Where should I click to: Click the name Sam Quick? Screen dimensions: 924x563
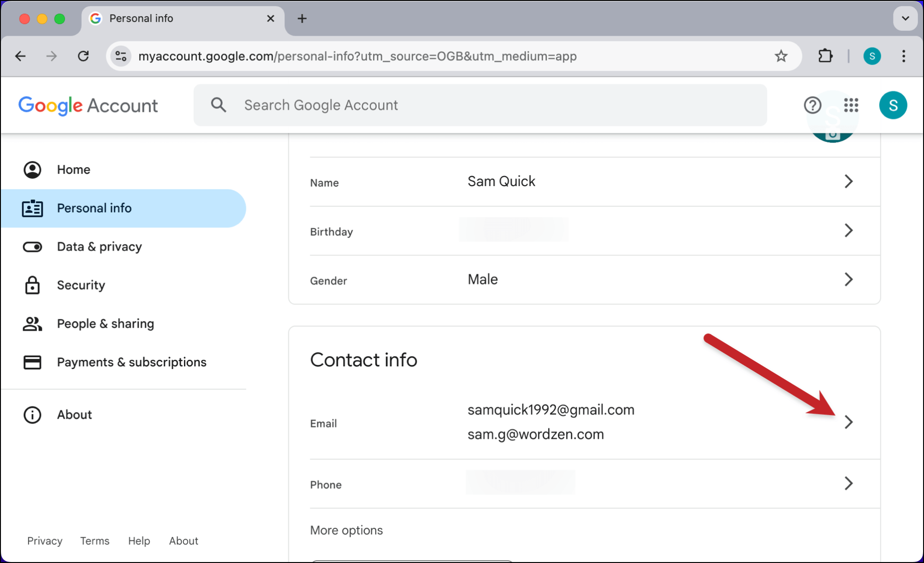(x=502, y=182)
